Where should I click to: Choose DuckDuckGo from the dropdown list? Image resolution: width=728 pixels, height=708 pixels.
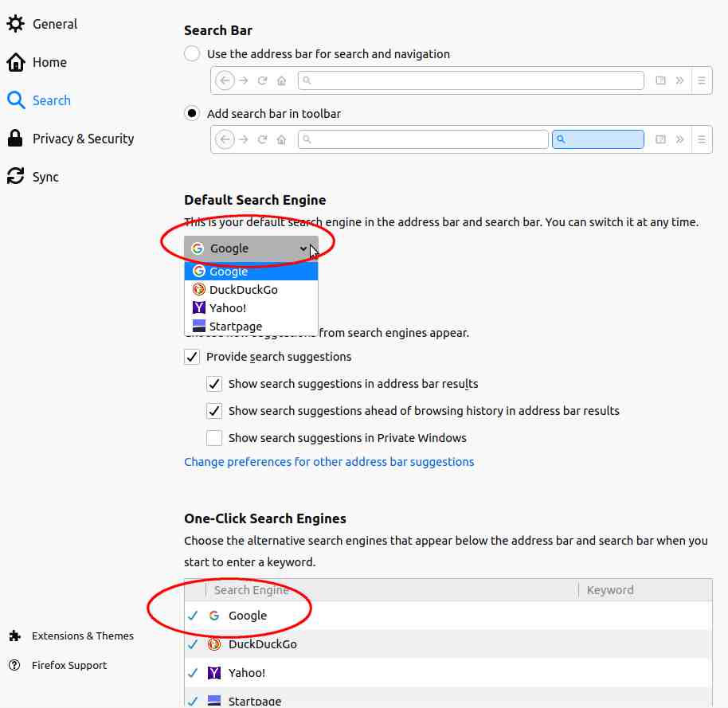click(x=251, y=289)
